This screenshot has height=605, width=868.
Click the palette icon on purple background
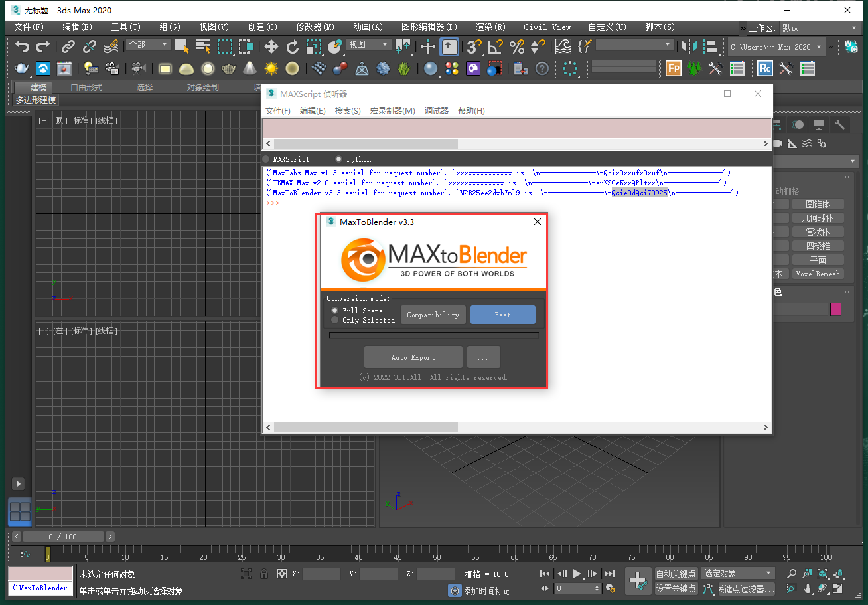coord(473,68)
